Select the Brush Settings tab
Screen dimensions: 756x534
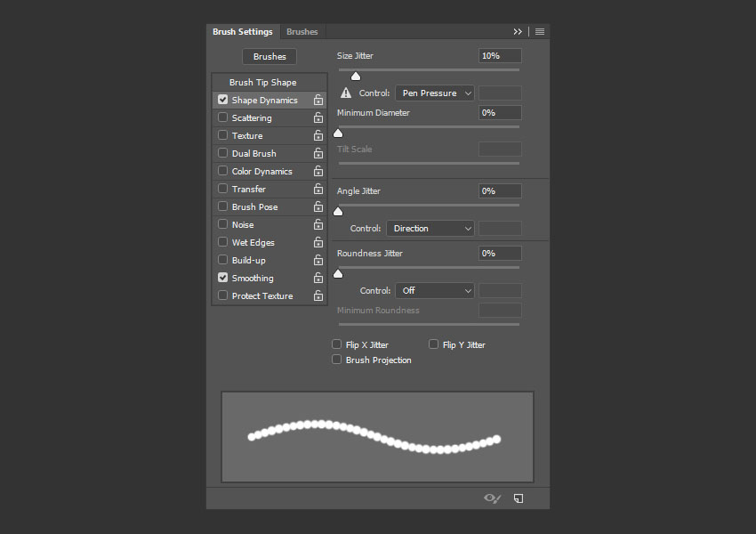click(x=243, y=32)
